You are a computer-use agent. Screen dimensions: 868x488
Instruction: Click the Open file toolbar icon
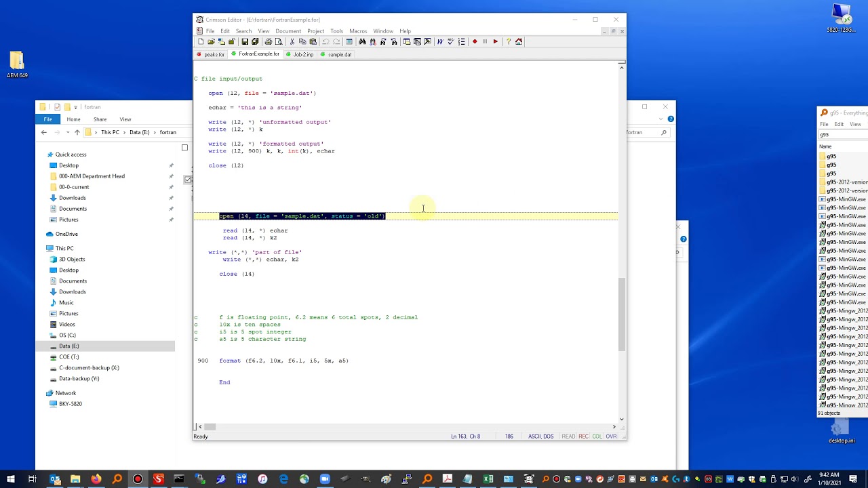click(x=211, y=41)
